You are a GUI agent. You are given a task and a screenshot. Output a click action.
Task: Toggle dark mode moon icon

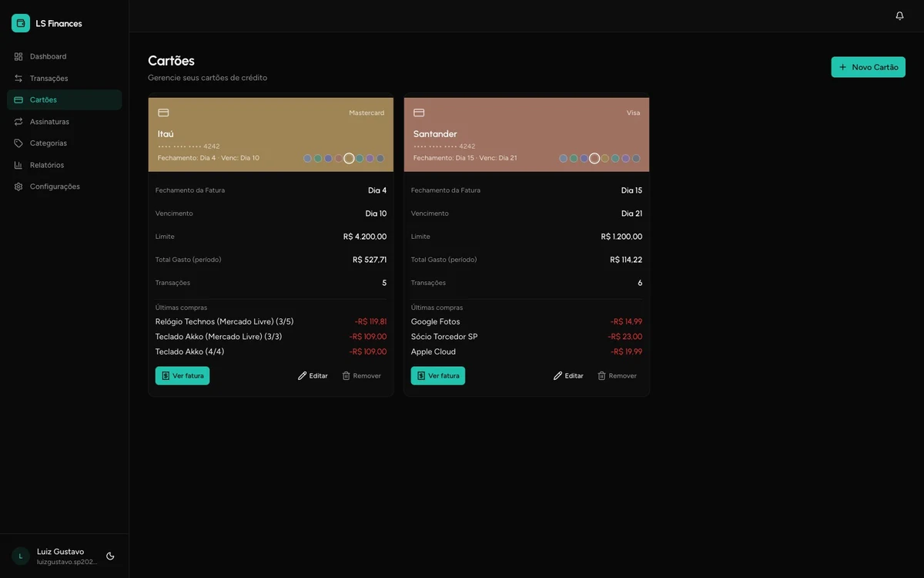(110, 556)
